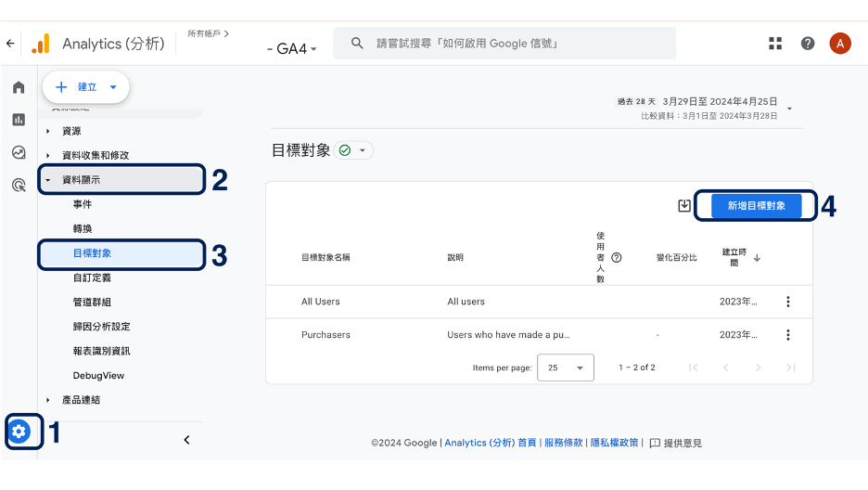Open Explore icon in sidebar
This screenshot has height=490, width=868.
[19, 152]
